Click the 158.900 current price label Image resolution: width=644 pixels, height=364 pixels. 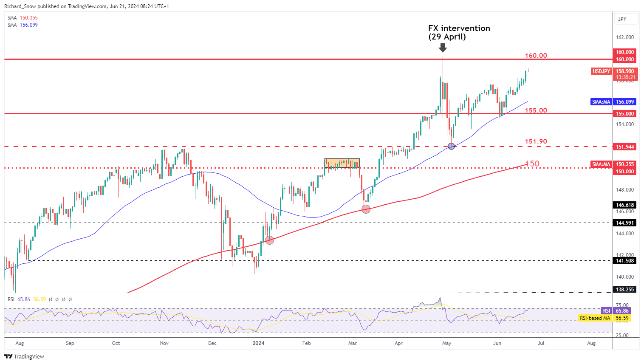(625, 71)
